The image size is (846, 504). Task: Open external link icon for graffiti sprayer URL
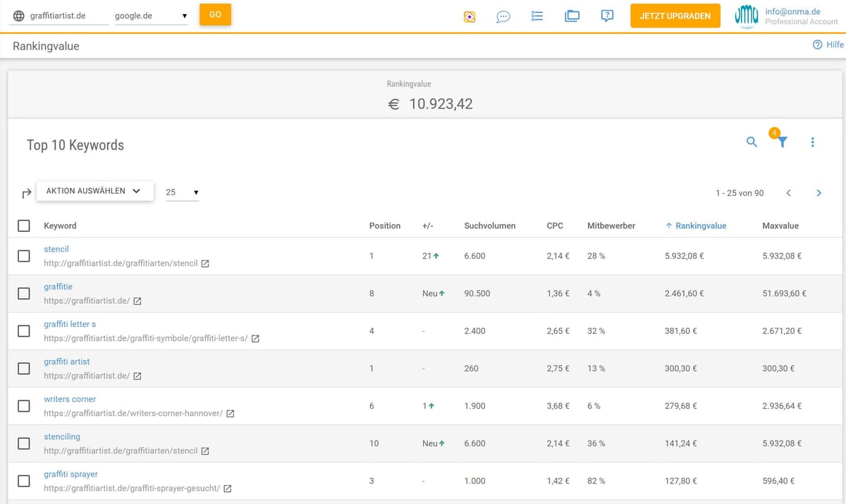pos(228,488)
